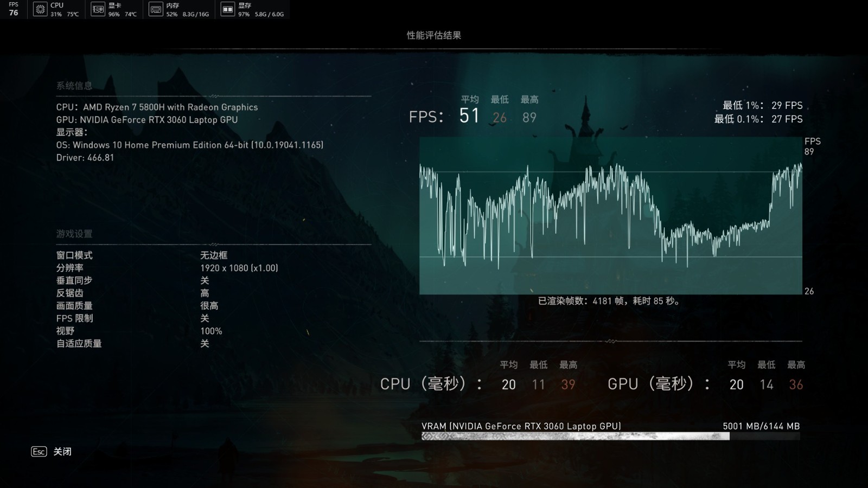Screen dimensions: 868x488
Task: Click the CPU minimum time 11
Action: click(538, 384)
